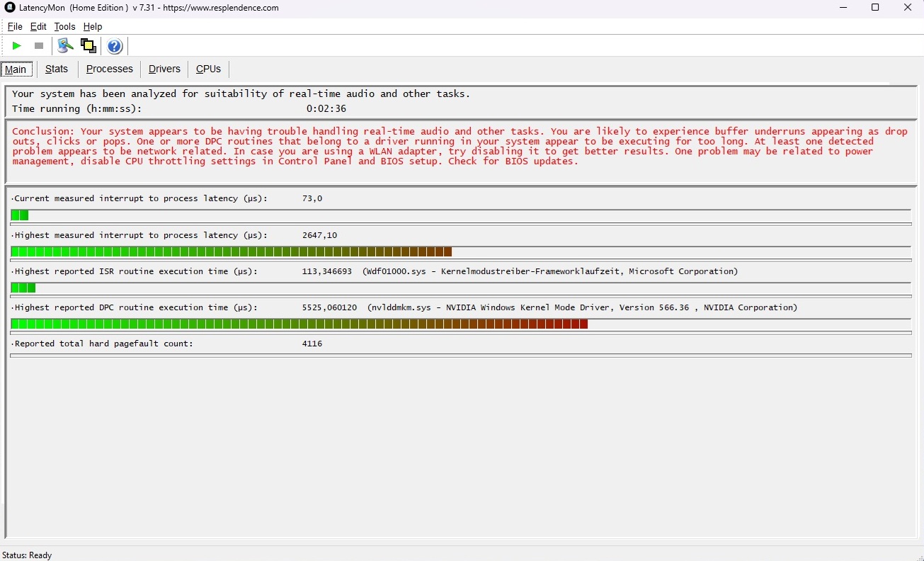Click the 'Status: Ready' status bar text
Viewport: 924px width, 561px height.
coord(27,555)
